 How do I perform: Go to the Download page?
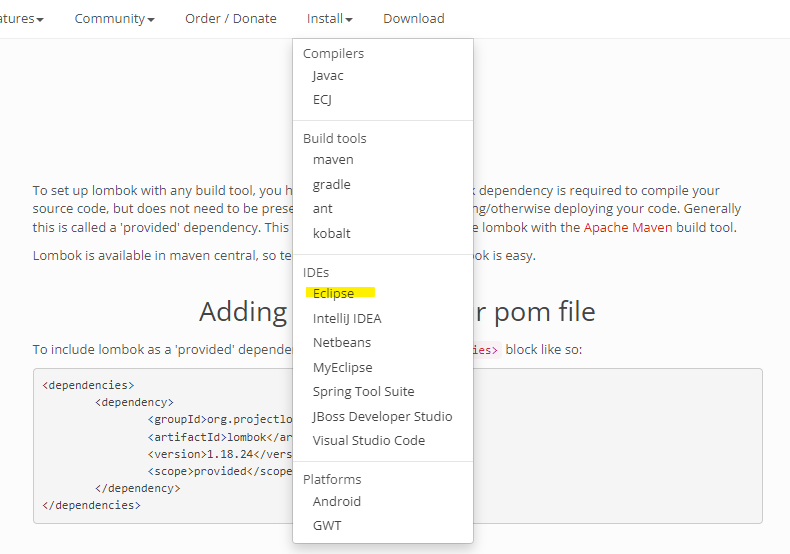pyautogui.click(x=414, y=19)
